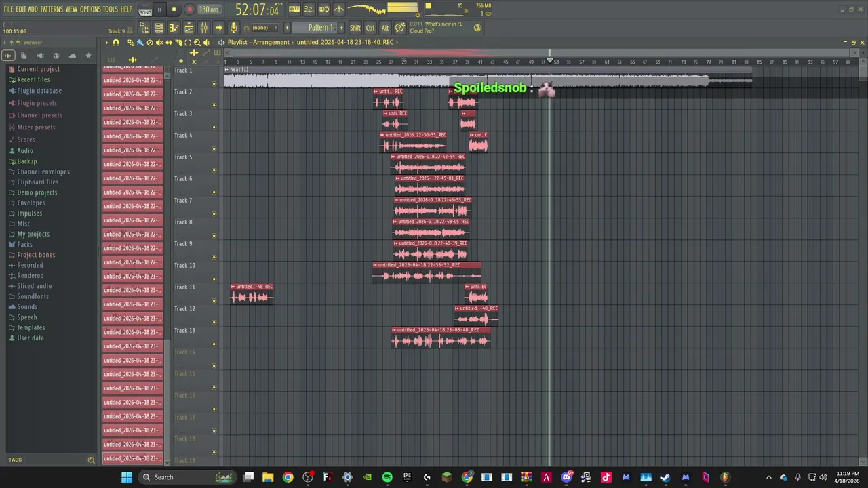Select the Mute tool in Playlist
The width and height of the screenshot is (868, 488).
click(159, 43)
